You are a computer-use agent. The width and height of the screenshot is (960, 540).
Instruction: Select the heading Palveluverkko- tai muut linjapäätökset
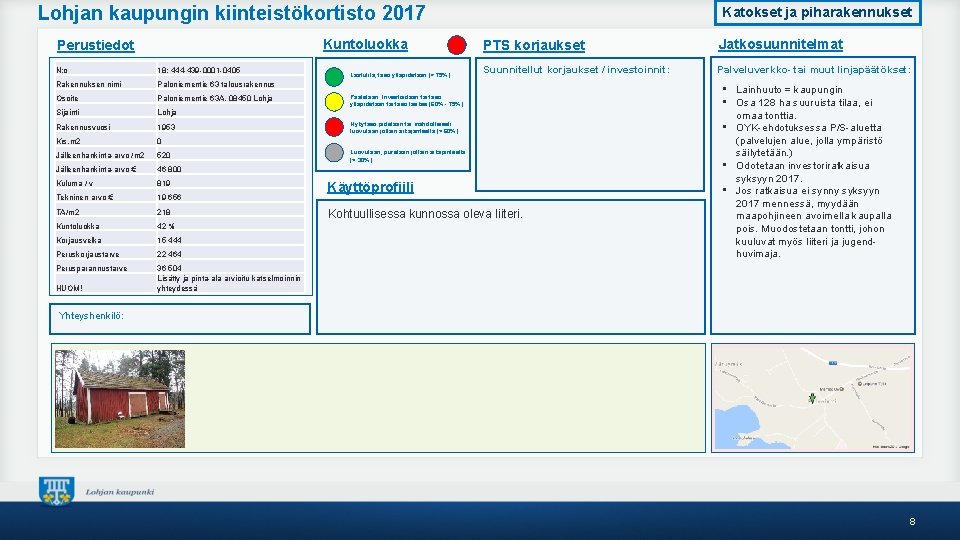click(814, 70)
